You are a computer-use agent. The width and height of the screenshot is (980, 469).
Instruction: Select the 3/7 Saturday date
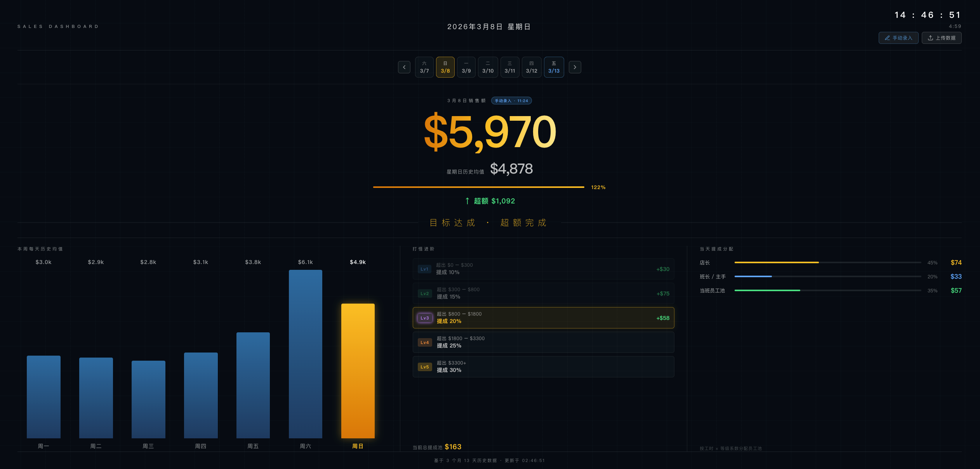[424, 67]
